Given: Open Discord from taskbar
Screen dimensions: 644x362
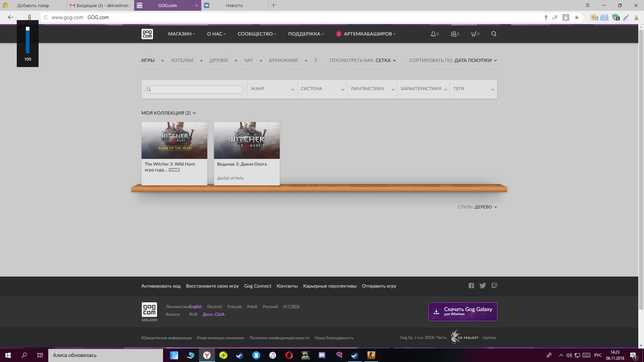Looking at the screenshot, I should pyautogui.click(x=322, y=355).
